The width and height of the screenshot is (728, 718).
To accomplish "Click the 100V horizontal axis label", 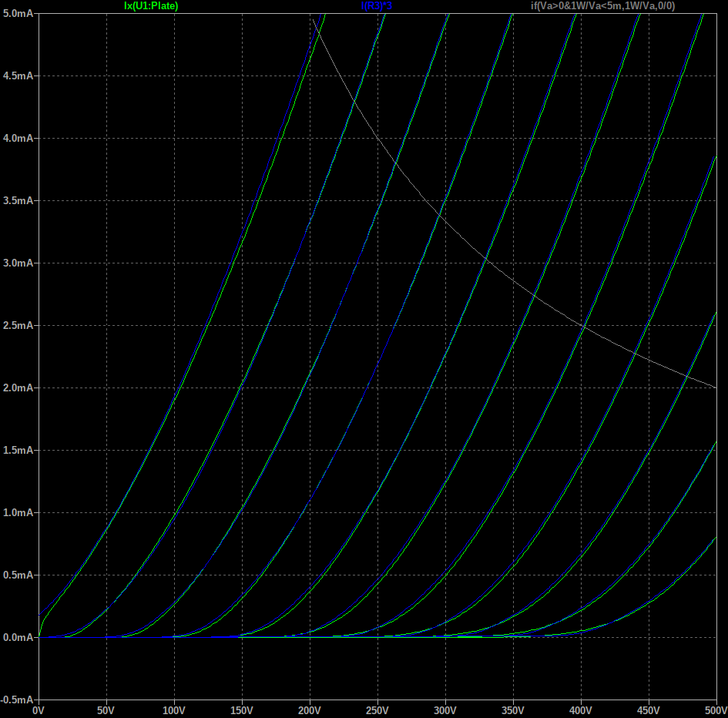I will pyautogui.click(x=173, y=710).
